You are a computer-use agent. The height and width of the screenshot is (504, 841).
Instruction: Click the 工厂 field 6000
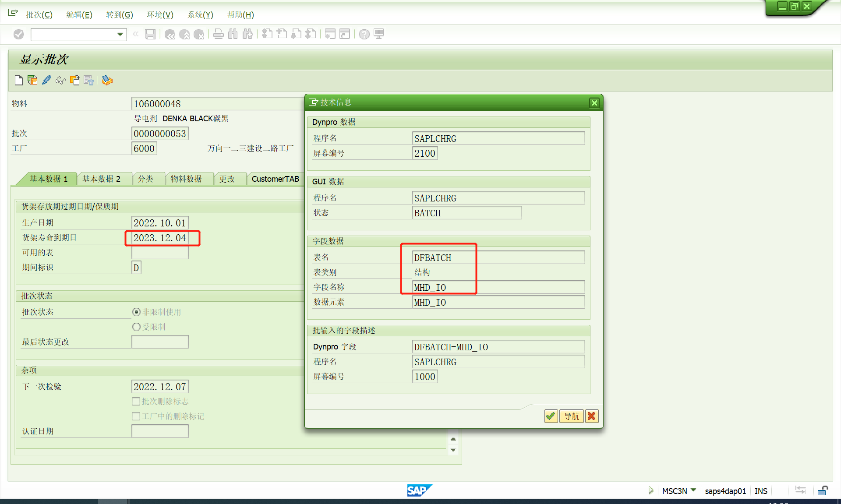tap(144, 148)
